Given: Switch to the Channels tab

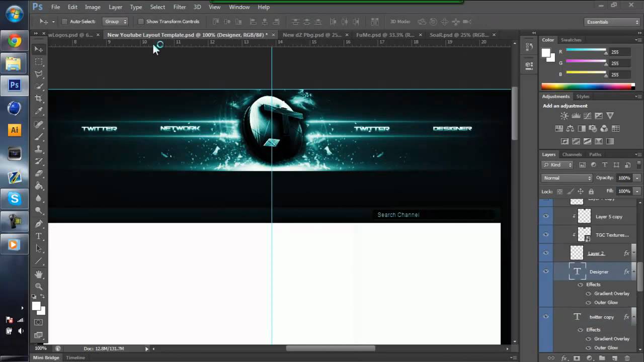Looking at the screenshot, I should (572, 154).
